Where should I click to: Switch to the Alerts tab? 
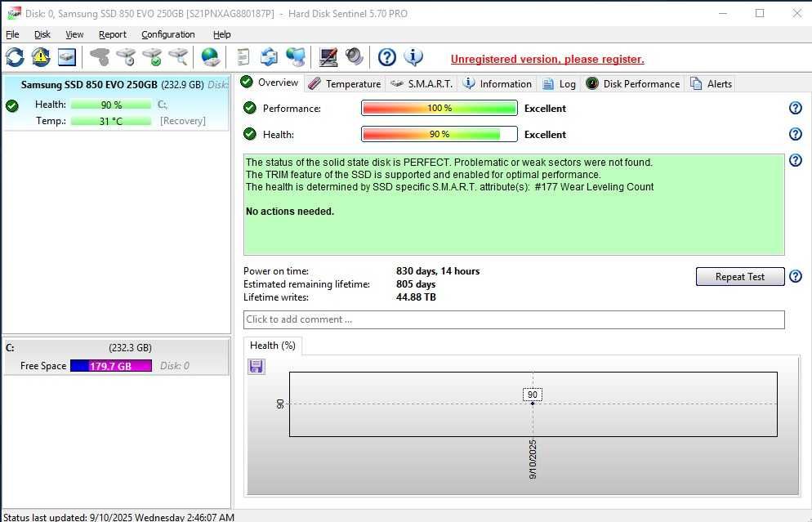(711, 84)
